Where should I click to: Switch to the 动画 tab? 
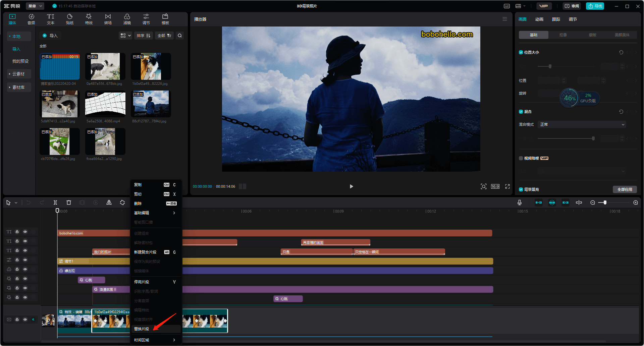click(x=539, y=19)
